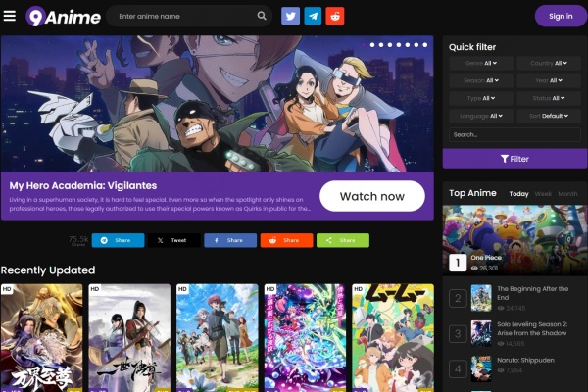Image resolution: width=588 pixels, height=392 pixels.
Task: Open Solo Leveling Season 2 link
Action: (532, 328)
